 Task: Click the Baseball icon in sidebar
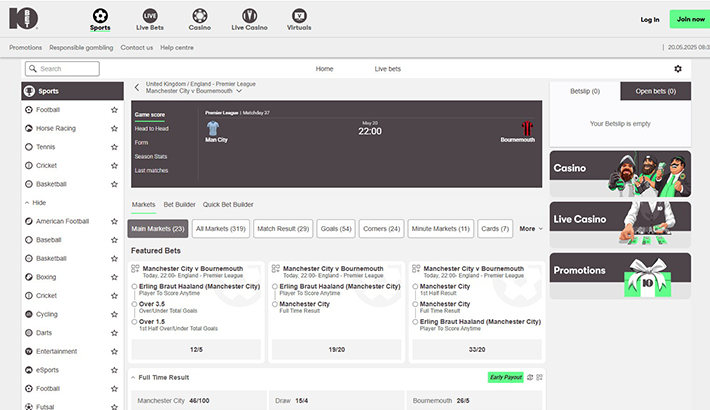coord(29,240)
